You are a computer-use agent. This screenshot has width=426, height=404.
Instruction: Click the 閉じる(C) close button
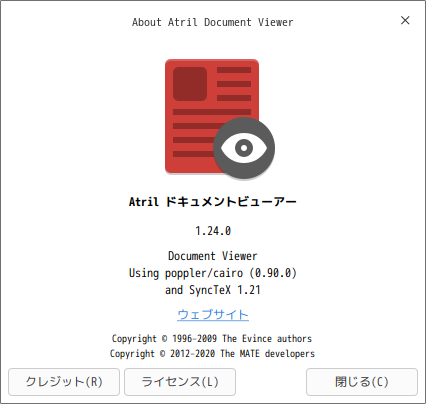(x=362, y=382)
